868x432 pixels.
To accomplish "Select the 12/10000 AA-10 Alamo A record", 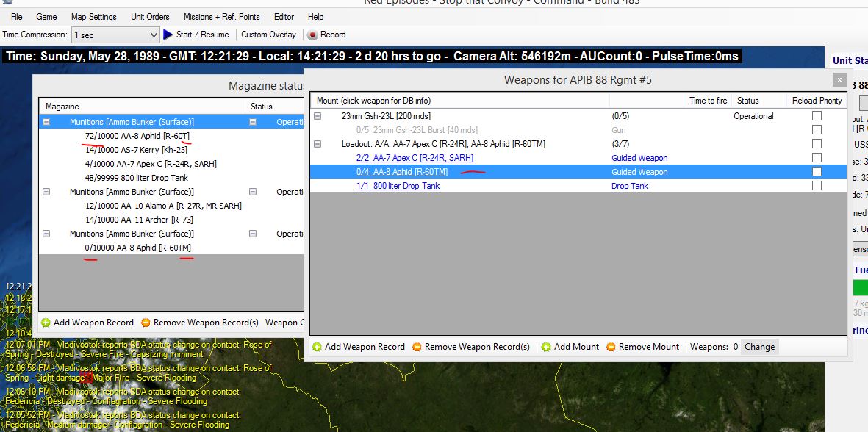I will [x=163, y=206].
